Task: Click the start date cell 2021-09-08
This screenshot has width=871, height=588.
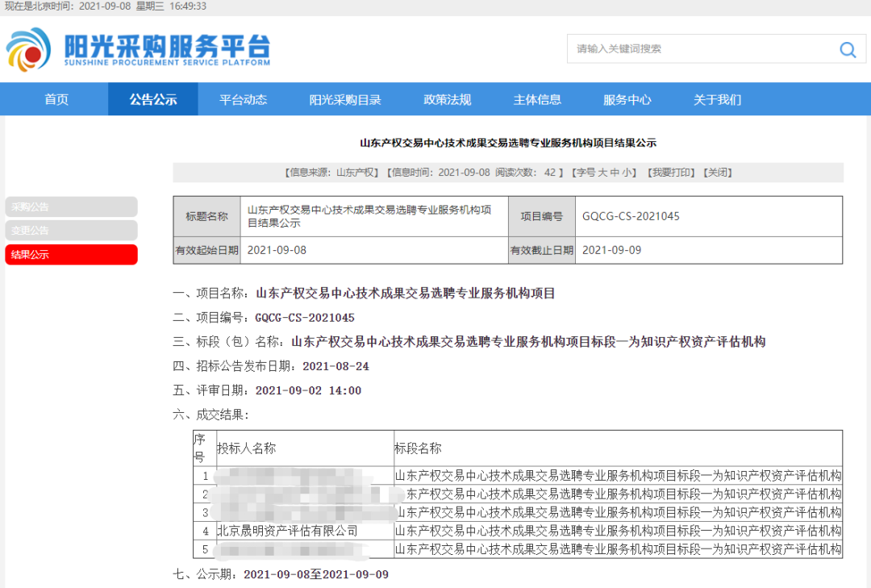Action: 374,250
